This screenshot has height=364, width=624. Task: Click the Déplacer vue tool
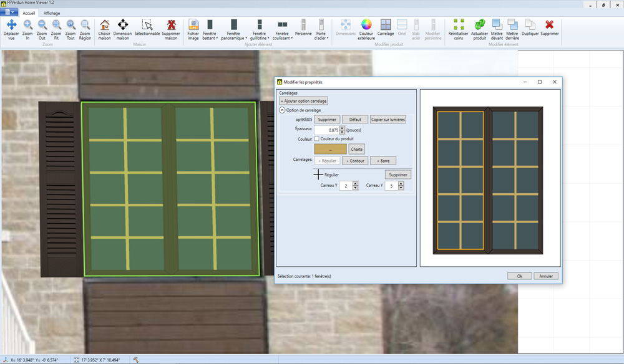point(11,29)
